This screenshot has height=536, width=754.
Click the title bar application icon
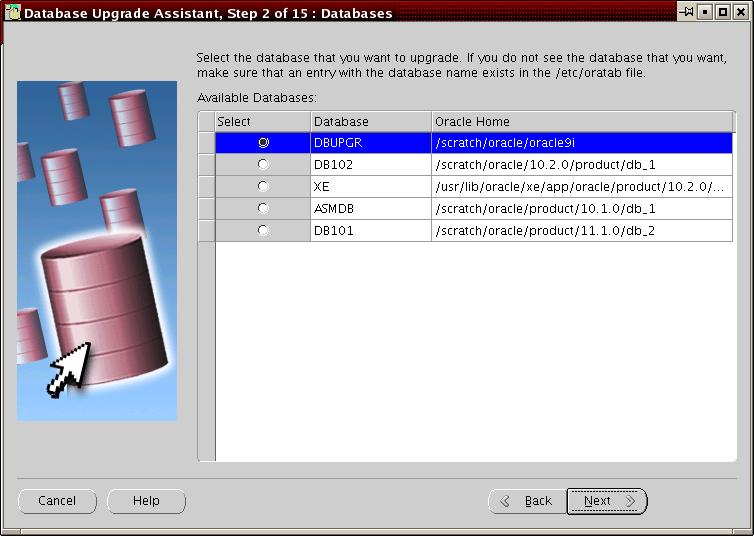(13, 12)
